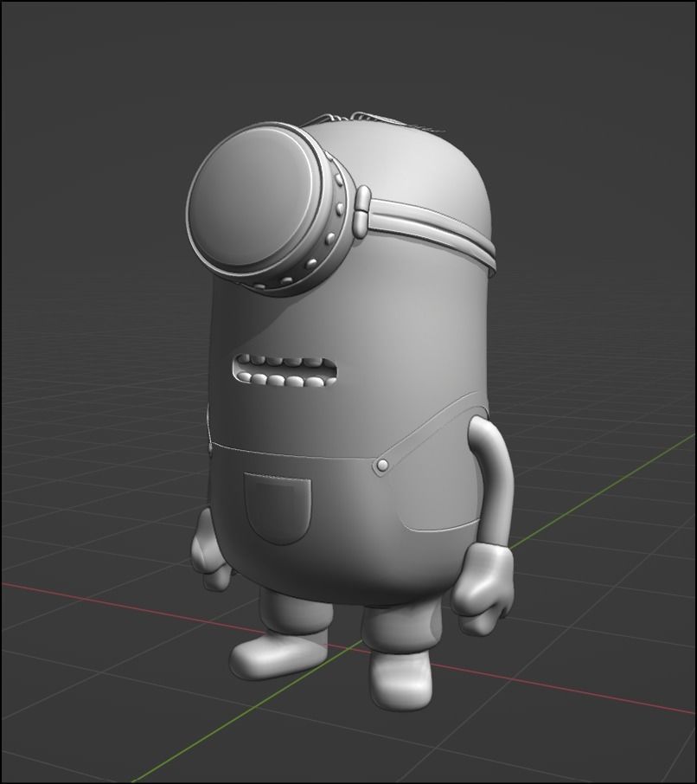
Task: Click the round overall strap button
Action: click(x=383, y=465)
